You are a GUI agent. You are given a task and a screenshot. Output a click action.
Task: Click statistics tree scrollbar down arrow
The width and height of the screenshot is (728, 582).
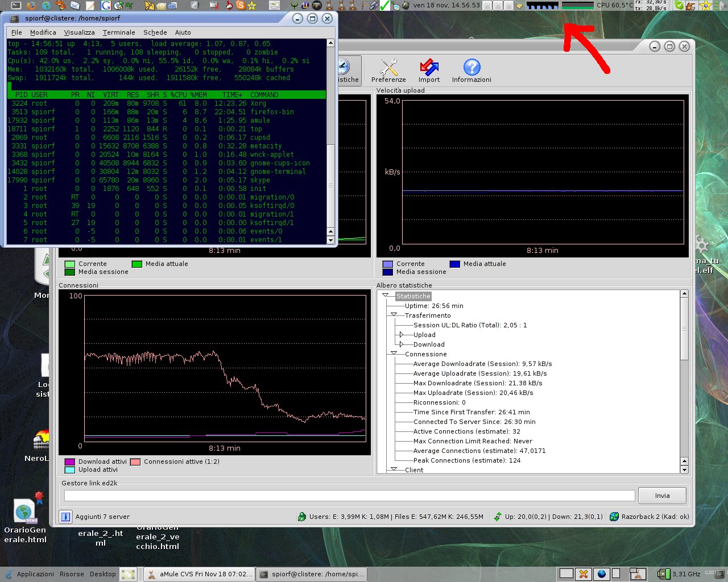(x=684, y=469)
